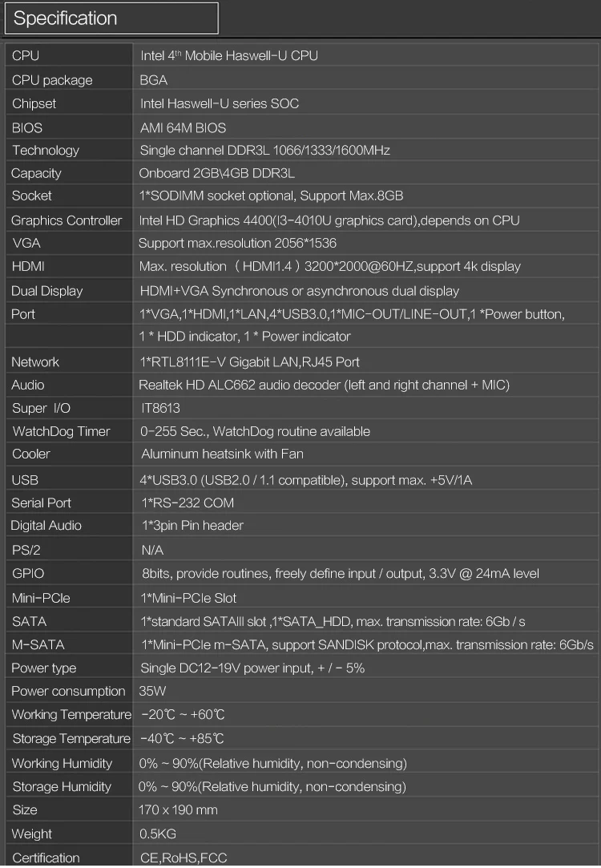The width and height of the screenshot is (601, 868).
Task: Click the Port list text line
Action: tap(352, 314)
